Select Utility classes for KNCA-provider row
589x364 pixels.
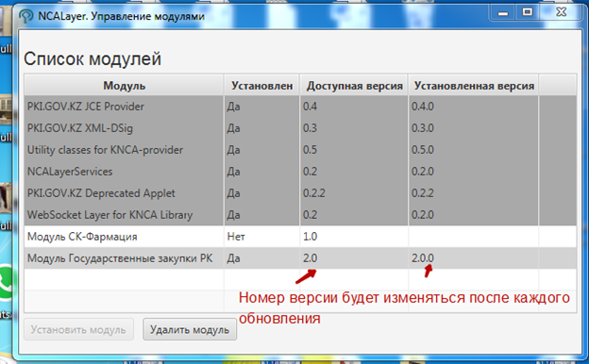(300, 150)
